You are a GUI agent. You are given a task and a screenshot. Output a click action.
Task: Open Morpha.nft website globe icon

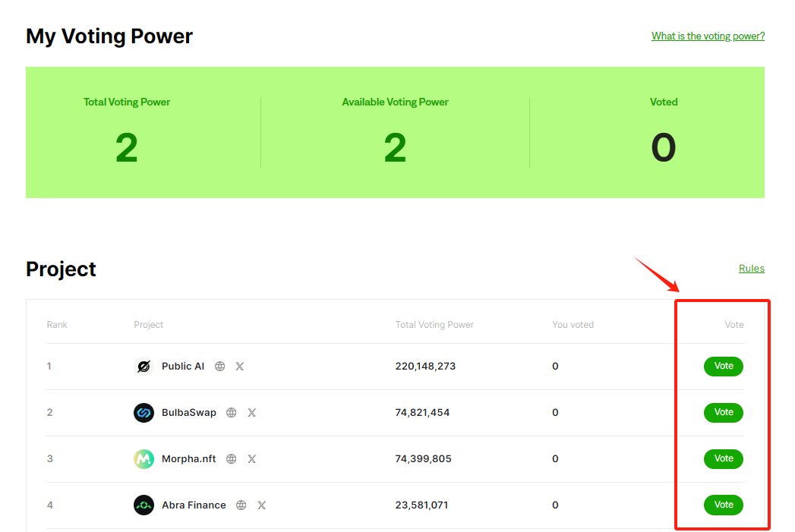[x=231, y=459]
